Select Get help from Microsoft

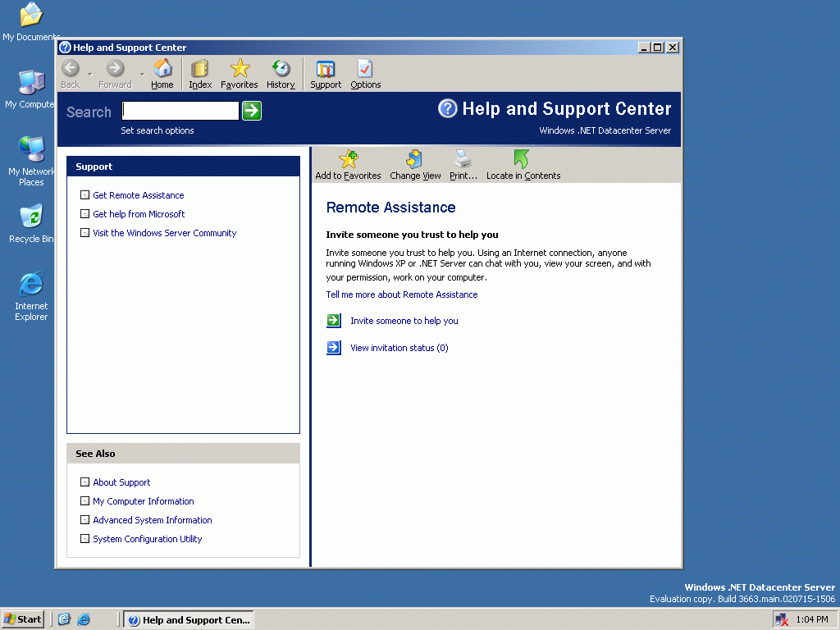(x=139, y=214)
